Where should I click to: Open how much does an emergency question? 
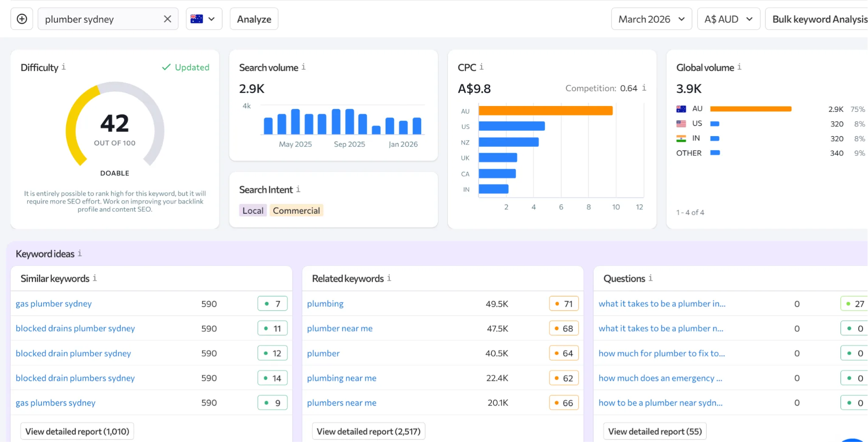point(661,378)
